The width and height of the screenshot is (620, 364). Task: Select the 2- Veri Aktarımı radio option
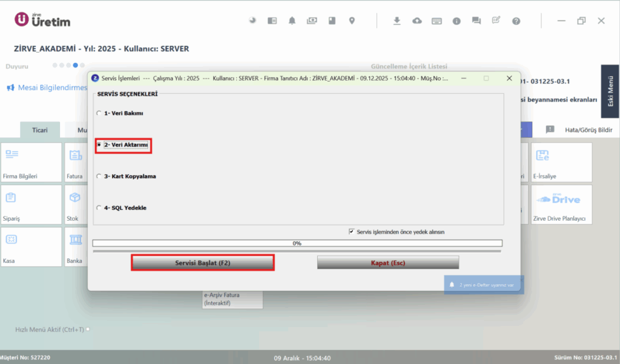coord(99,145)
